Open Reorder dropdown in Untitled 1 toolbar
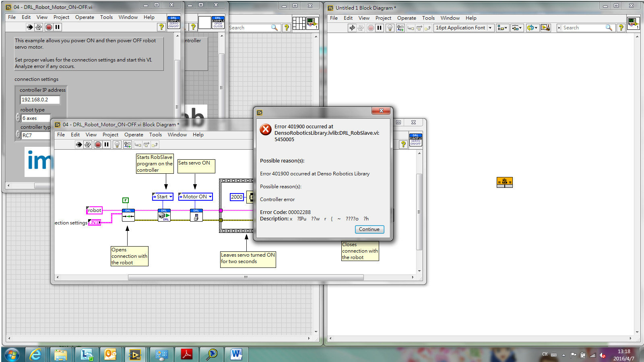 [532, 28]
